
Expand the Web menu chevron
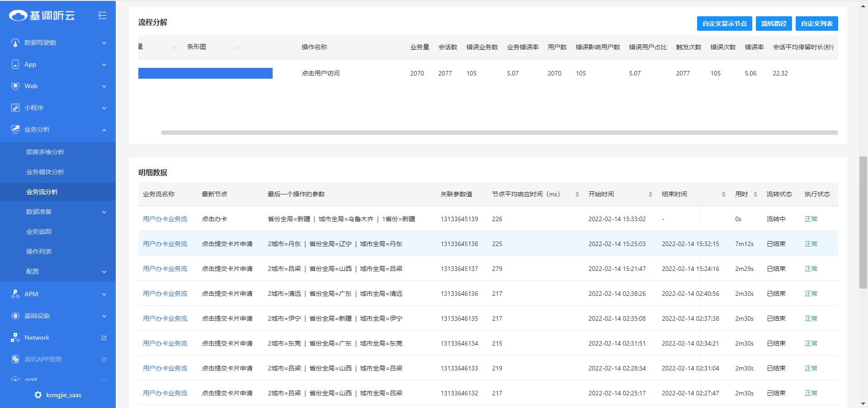[x=104, y=86]
